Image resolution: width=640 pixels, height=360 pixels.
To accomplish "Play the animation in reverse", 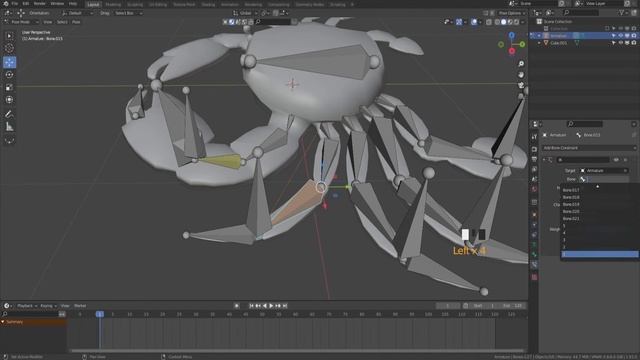I will [x=265, y=306].
